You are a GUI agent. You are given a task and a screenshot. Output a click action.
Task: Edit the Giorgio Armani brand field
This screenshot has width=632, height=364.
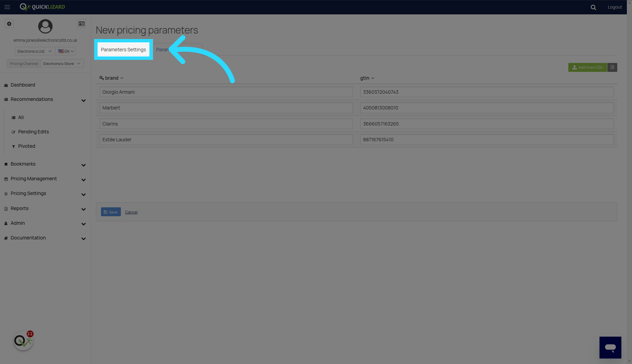[x=226, y=92]
